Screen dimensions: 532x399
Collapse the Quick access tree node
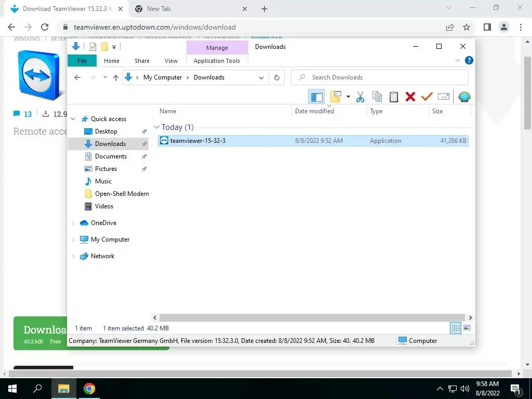73,119
